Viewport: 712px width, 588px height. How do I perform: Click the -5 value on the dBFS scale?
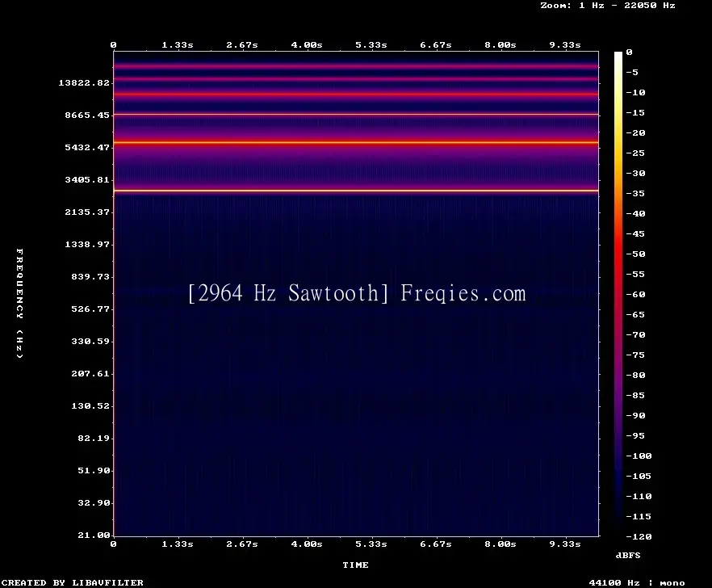tap(632, 72)
